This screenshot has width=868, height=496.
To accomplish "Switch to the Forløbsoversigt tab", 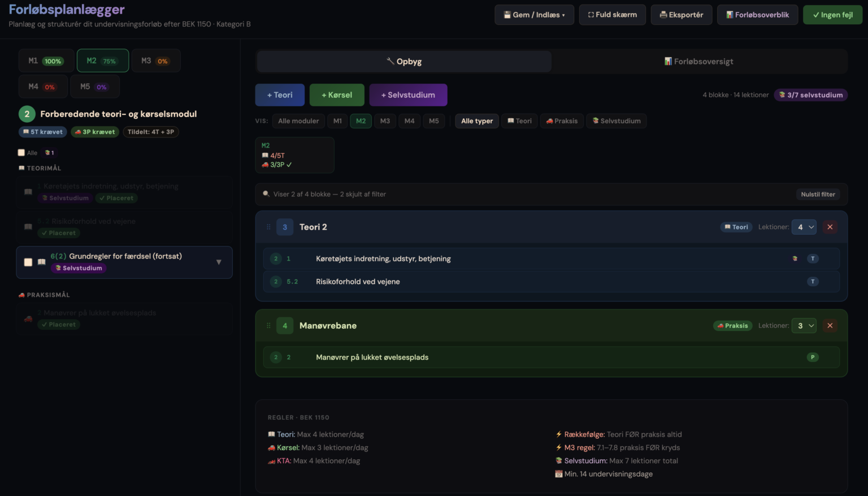I will [x=699, y=62].
